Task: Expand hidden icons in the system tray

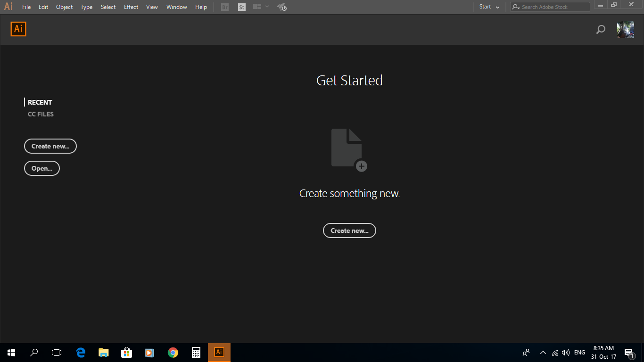Action: [x=543, y=352]
